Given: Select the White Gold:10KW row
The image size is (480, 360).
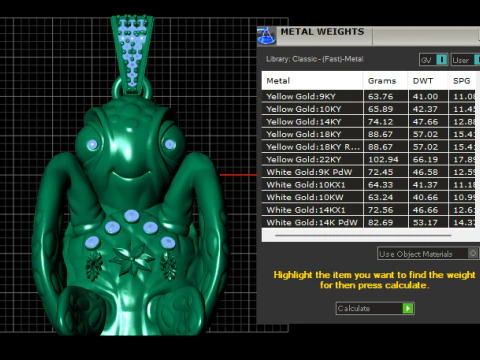Looking at the screenshot, I should click(x=368, y=197).
